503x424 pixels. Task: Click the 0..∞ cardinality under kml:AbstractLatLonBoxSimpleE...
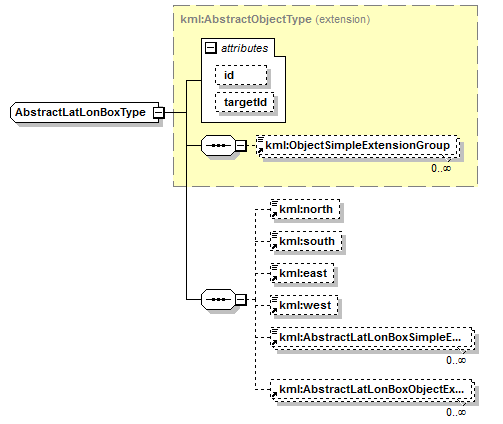pos(456,360)
